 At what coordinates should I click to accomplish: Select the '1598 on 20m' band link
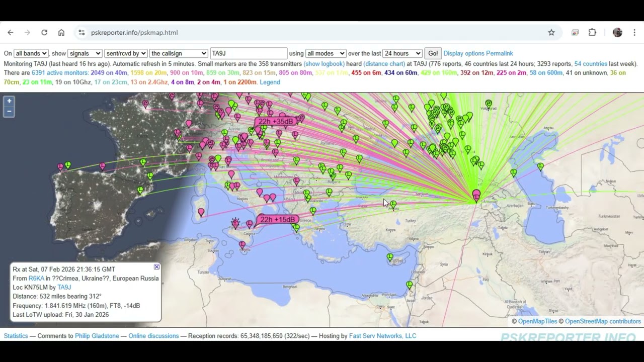coord(148,73)
